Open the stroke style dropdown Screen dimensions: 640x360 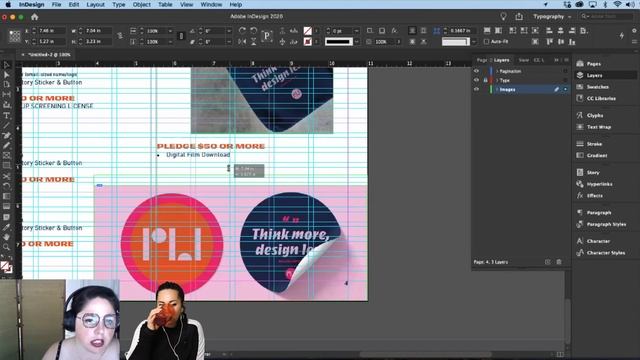(x=356, y=41)
